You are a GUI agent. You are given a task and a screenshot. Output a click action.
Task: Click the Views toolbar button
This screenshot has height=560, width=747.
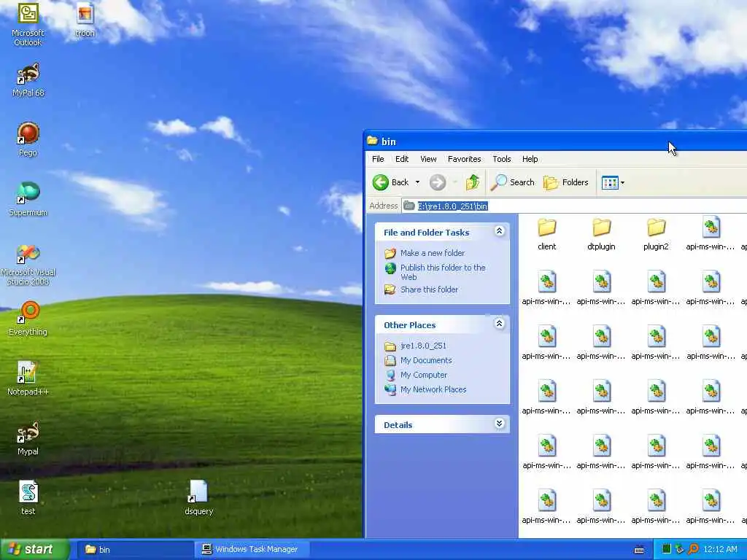(x=610, y=182)
